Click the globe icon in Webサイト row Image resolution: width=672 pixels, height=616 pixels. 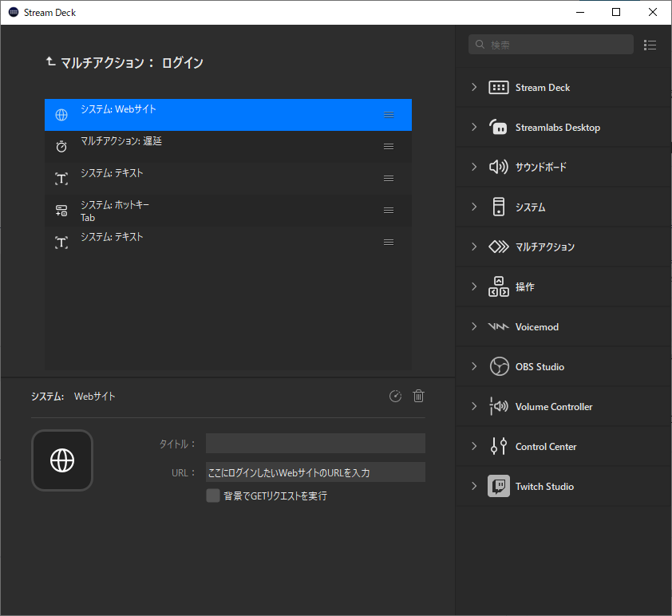coord(61,115)
